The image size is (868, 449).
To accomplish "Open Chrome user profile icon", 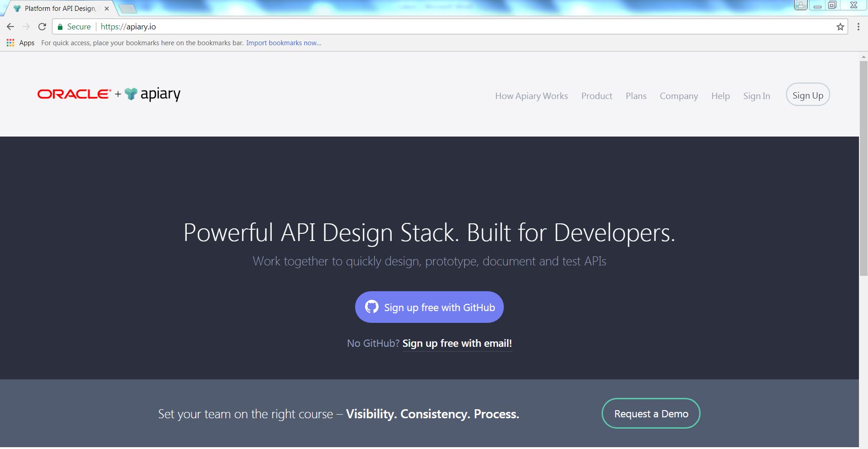I will [800, 5].
